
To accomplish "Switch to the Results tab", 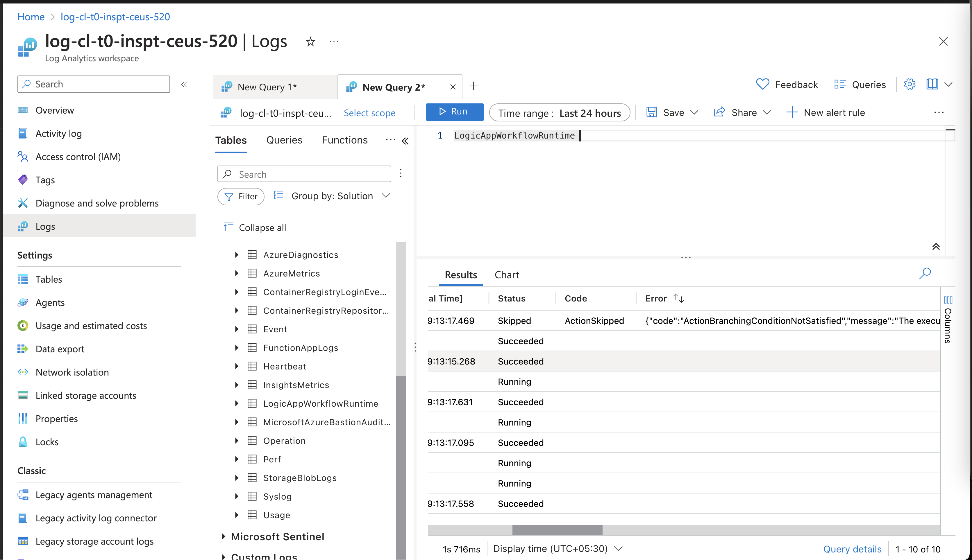I will 461,274.
